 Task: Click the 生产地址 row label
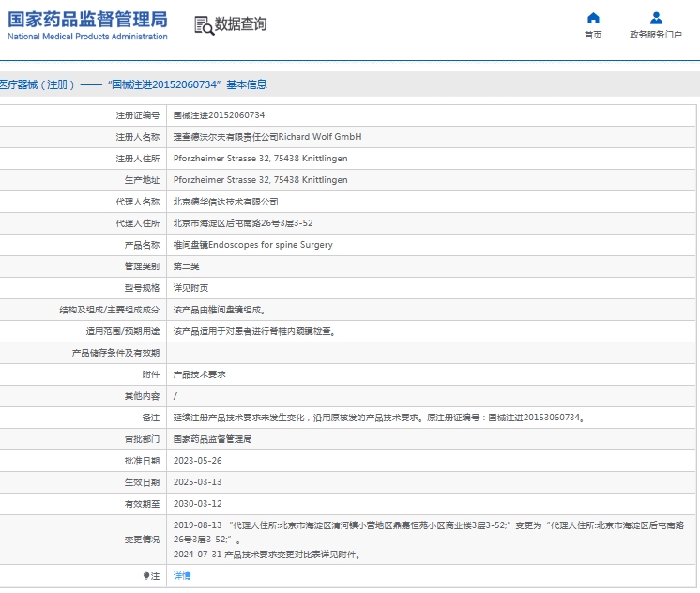click(x=142, y=180)
